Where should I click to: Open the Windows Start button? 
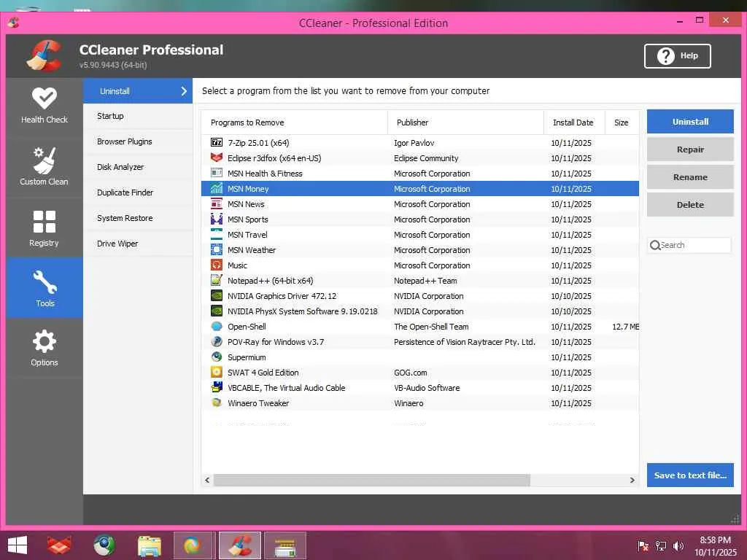pyautogui.click(x=18, y=545)
